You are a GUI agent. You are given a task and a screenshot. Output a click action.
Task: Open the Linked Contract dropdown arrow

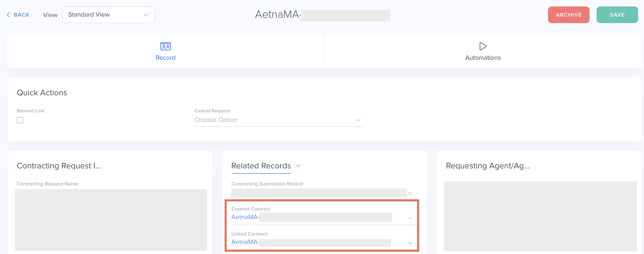pos(410,243)
